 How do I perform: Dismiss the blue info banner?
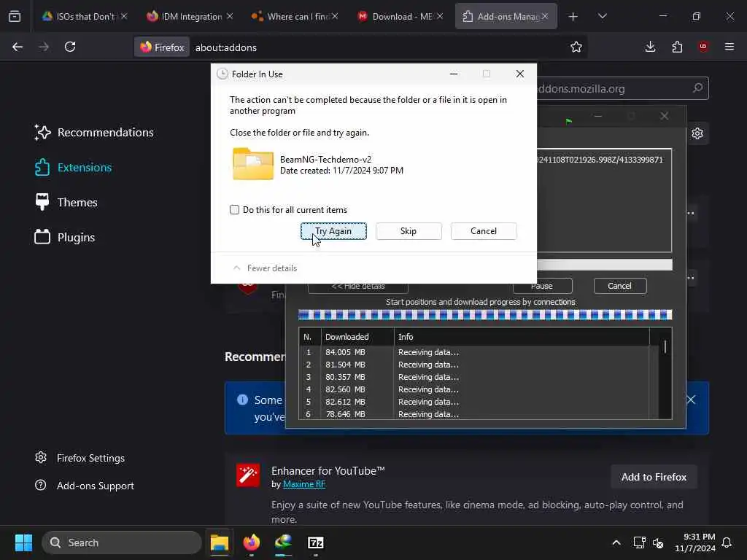[x=691, y=400]
